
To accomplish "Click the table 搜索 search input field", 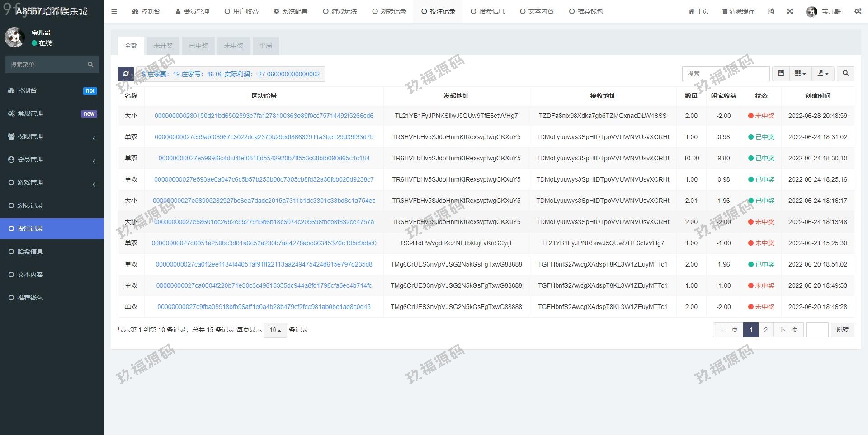I will [726, 73].
